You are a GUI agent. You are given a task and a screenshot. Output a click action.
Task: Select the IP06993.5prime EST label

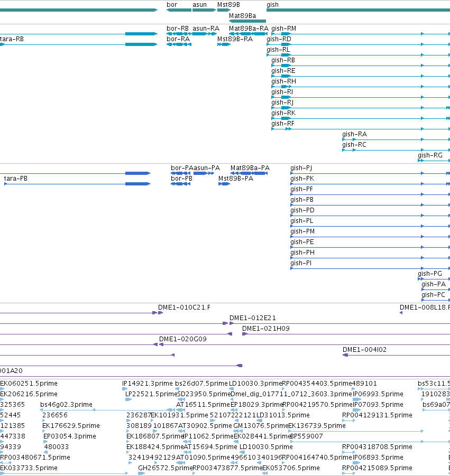(x=378, y=394)
